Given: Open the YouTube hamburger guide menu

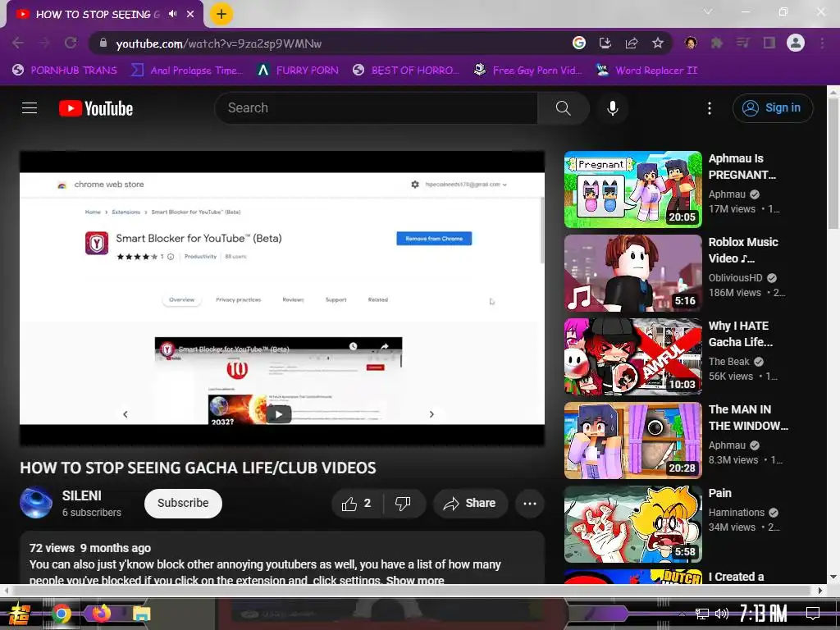Looking at the screenshot, I should click(x=30, y=108).
